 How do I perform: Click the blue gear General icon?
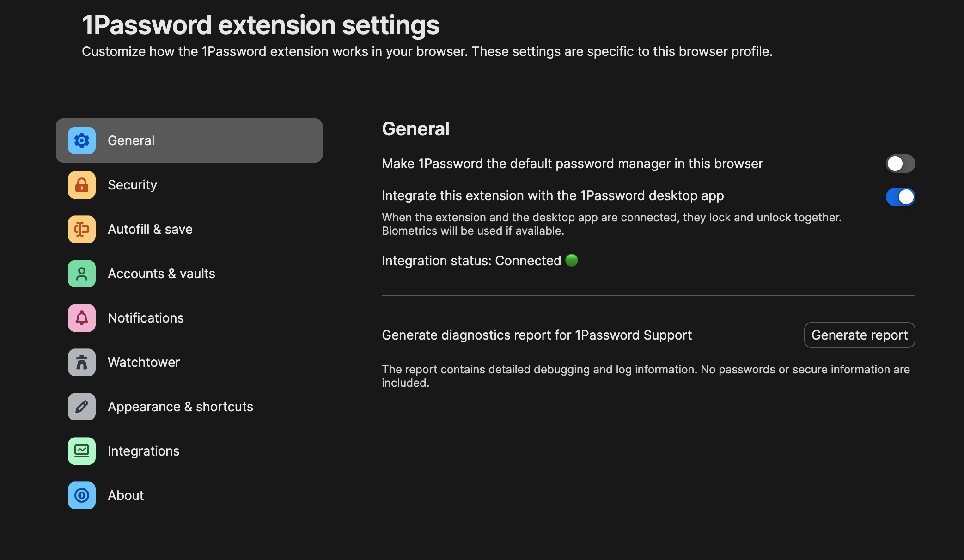click(82, 140)
